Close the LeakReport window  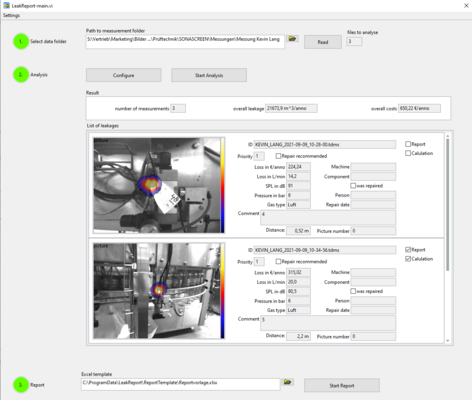(466, 6)
